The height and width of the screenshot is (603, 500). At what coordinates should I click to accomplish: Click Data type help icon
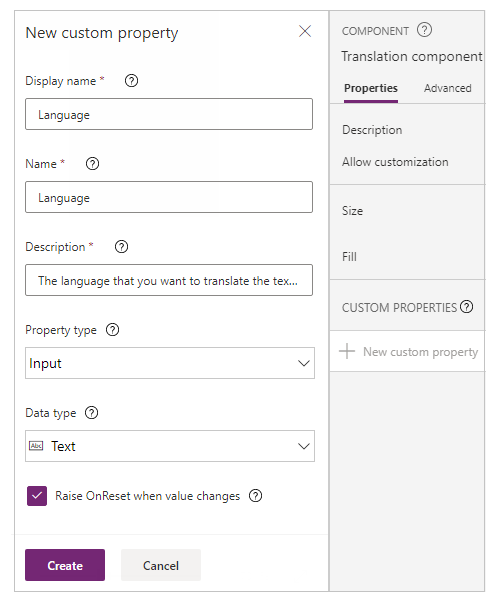[92, 413]
